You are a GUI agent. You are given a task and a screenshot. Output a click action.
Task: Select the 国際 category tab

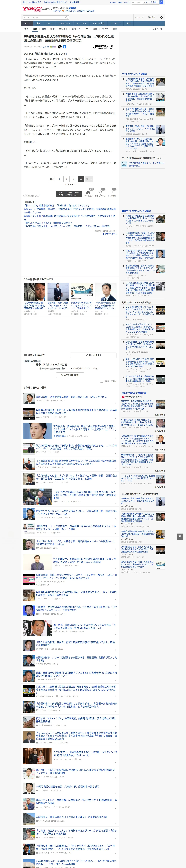tap(44, 29)
